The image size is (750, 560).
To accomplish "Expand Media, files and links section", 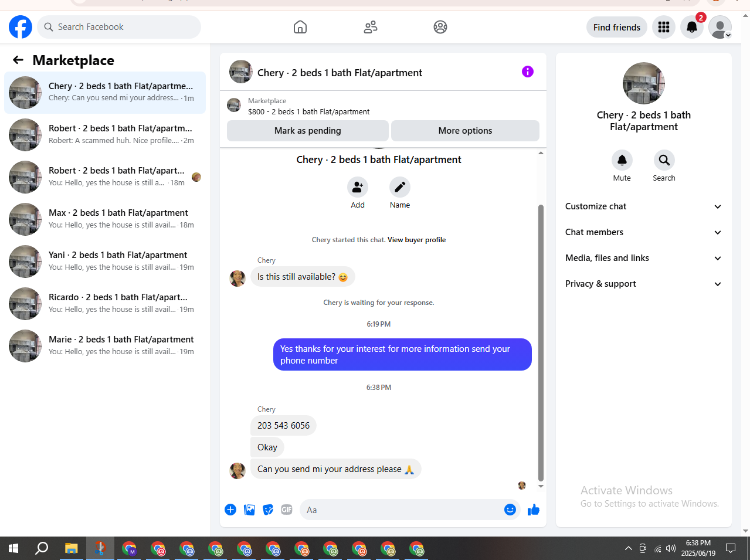I will pyautogui.click(x=643, y=258).
